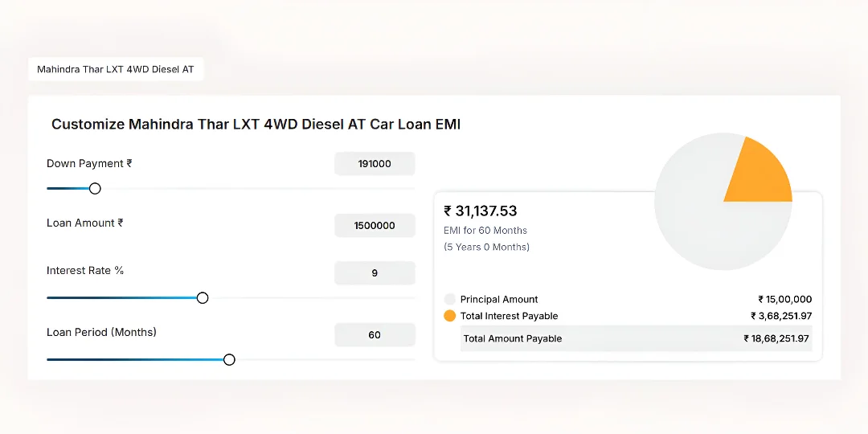Click the Interest Rate % label
The image size is (868, 434).
pos(85,271)
